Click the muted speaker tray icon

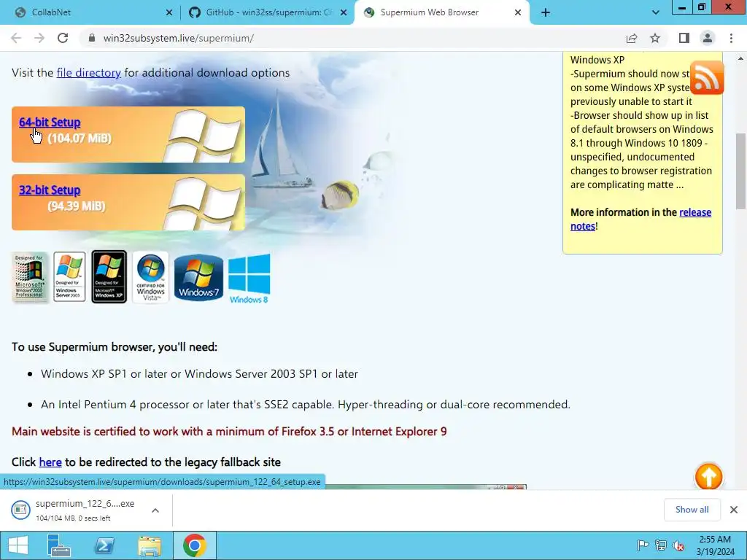tap(678, 545)
